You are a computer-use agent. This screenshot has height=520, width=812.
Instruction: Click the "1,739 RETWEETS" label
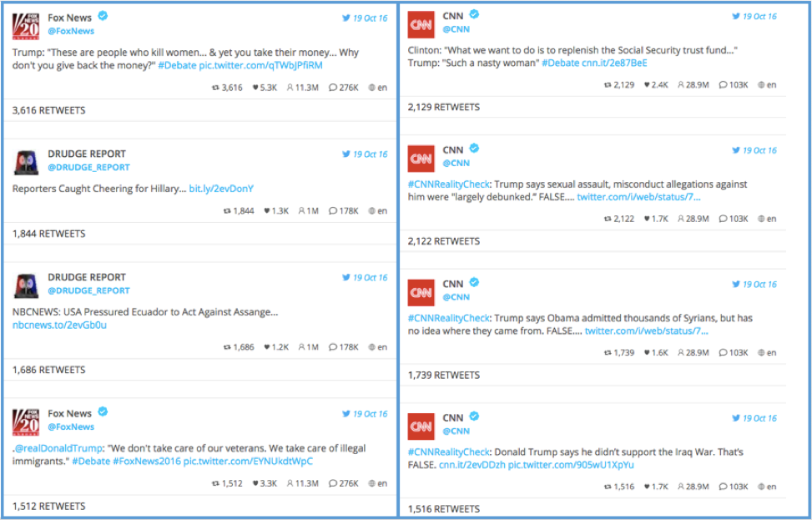click(x=444, y=375)
